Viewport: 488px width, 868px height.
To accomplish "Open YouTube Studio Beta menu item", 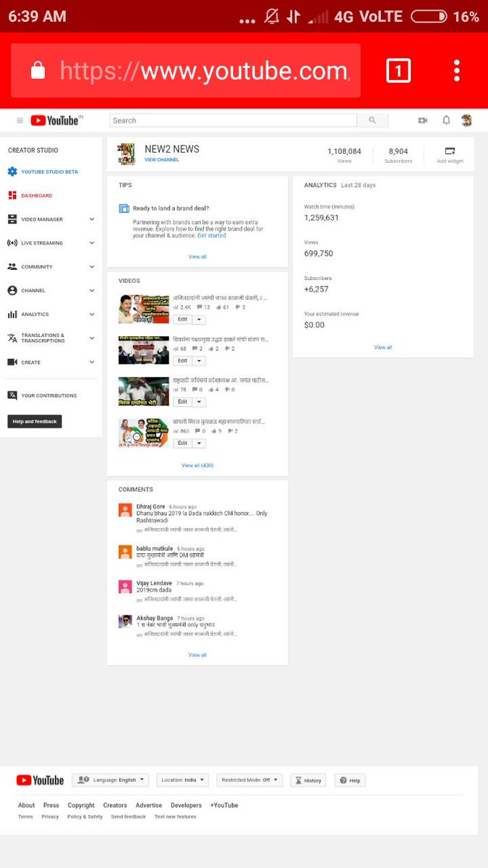I will pos(49,172).
